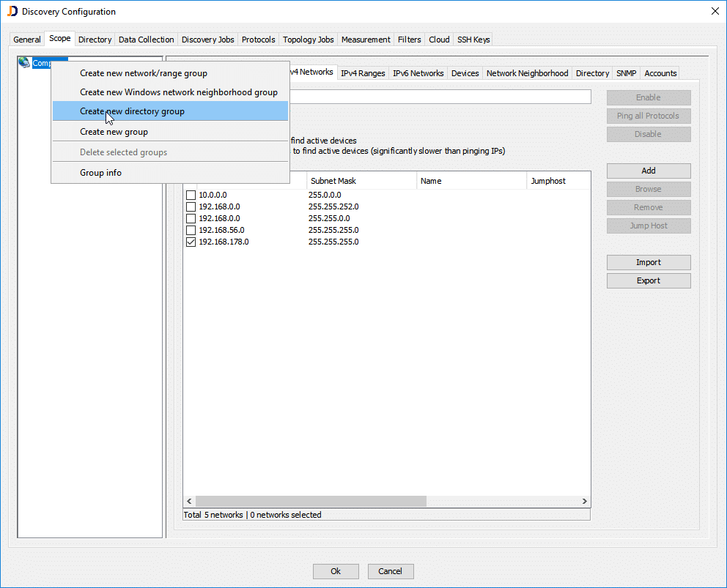Switch to the Protocols tab
This screenshot has width=727, height=588.
(x=258, y=40)
